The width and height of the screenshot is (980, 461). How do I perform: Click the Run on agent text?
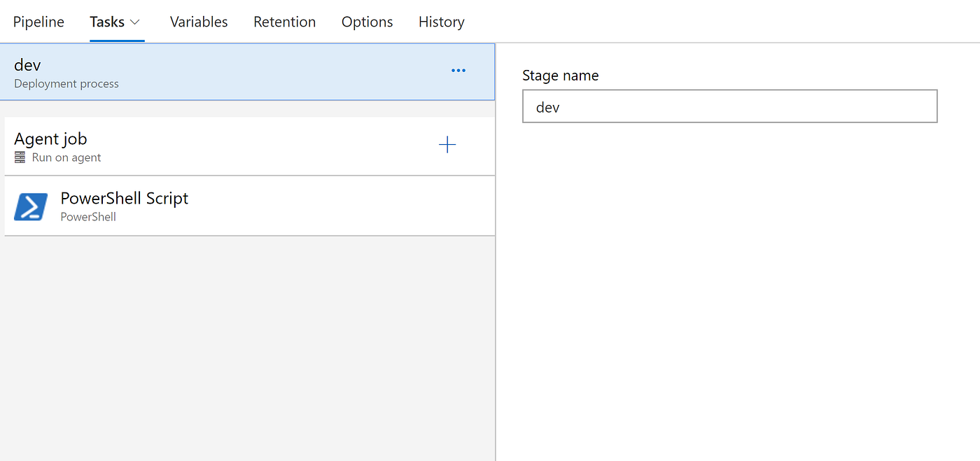point(66,158)
